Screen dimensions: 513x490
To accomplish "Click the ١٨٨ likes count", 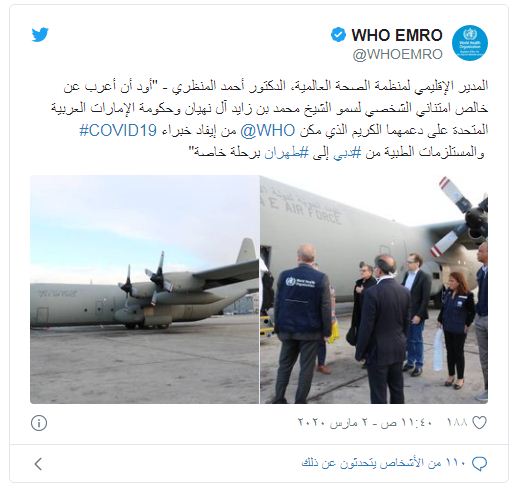I will pos(457,423).
